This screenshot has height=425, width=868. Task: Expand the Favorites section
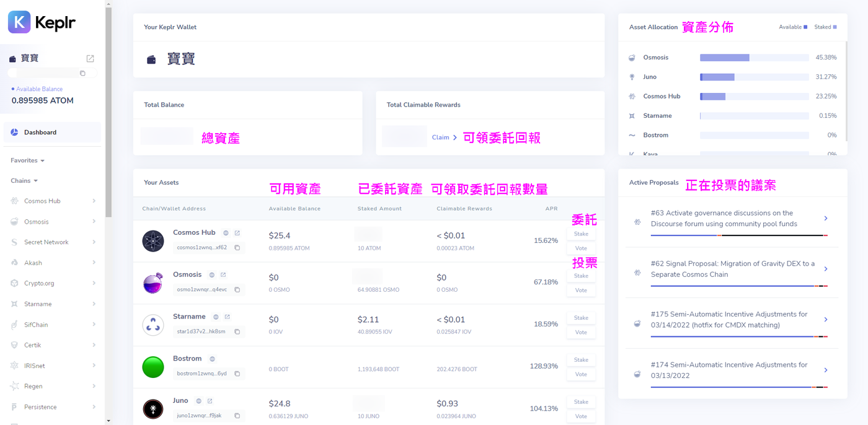28,160
